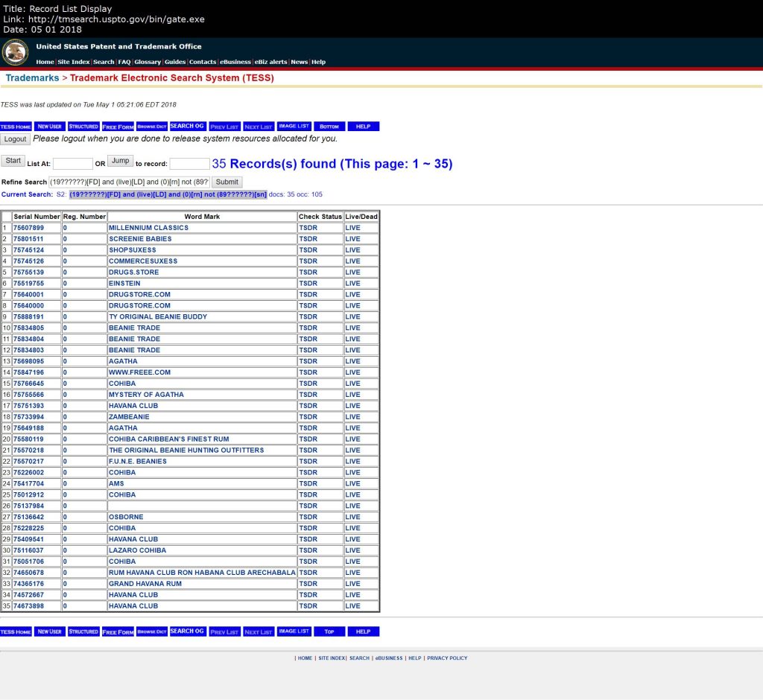Open the OSBORNE word mark
763x700 pixels.
tap(126, 517)
